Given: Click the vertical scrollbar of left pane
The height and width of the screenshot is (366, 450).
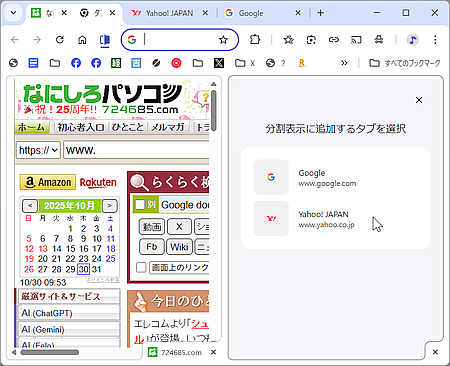Looking at the screenshot, I should click(x=214, y=110).
